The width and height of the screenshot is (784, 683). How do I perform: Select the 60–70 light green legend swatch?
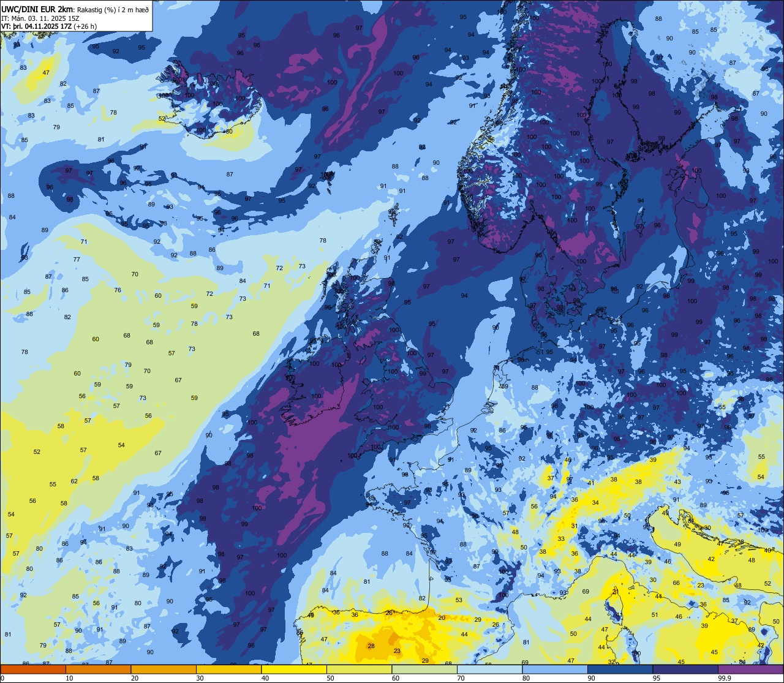tap(424, 669)
